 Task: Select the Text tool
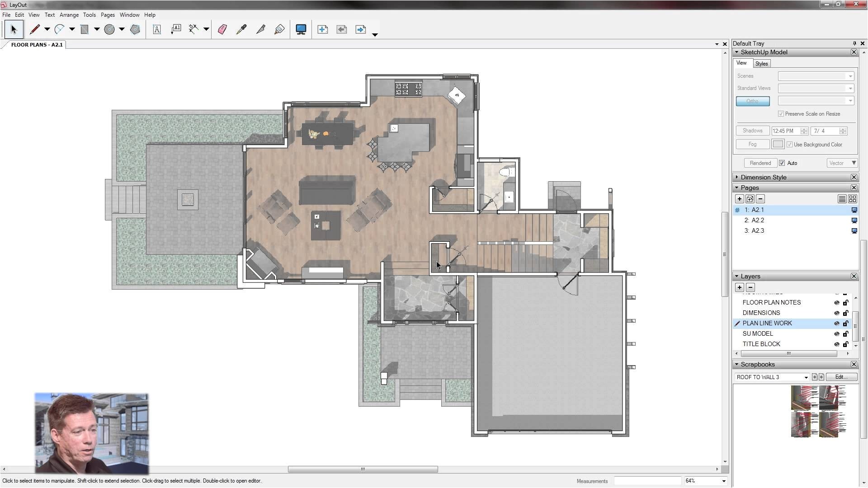click(x=156, y=29)
